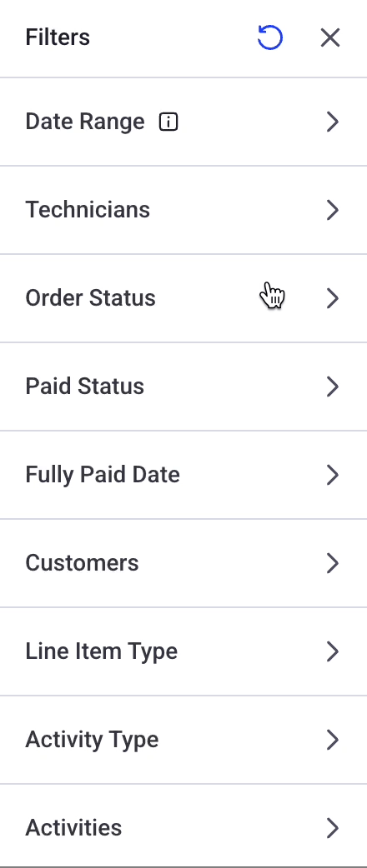Open the Date Range info icon
This screenshot has width=367, height=868.
pyautogui.click(x=168, y=122)
